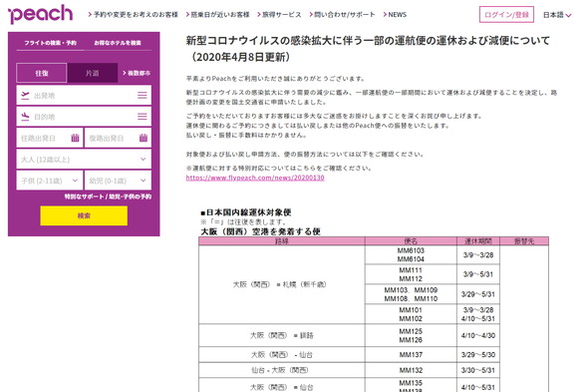
Task: Click the 大阪（関西）= 釧路 route cell
Action: pyautogui.click(x=282, y=336)
